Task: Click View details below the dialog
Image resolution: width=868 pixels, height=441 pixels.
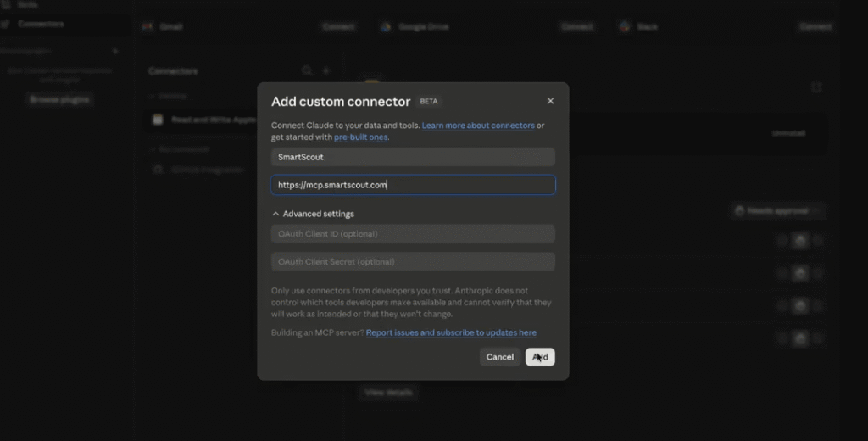Action: [388, 393]
